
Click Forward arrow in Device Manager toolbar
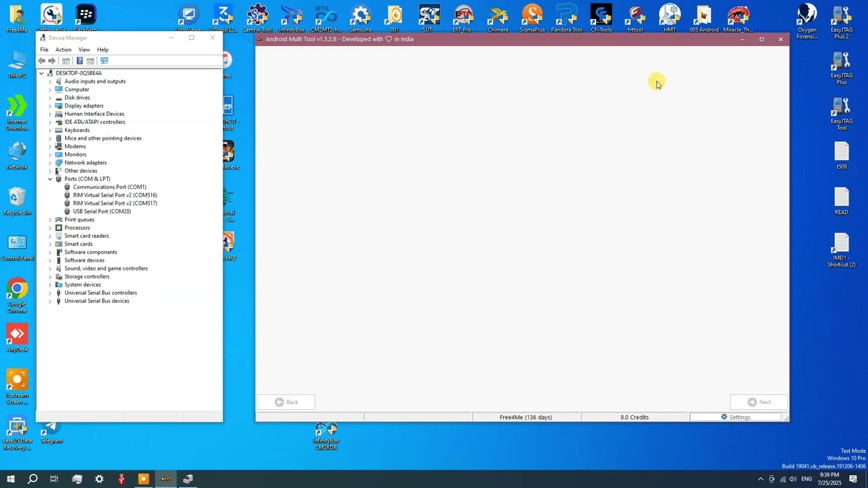tap(52, 61)
